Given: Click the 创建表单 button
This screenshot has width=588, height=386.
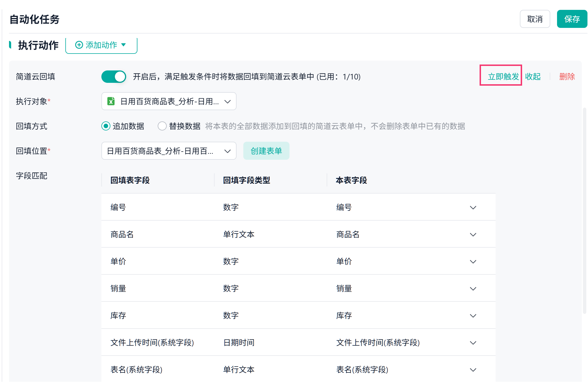Looking at the screenshot, I should point(266,151).
